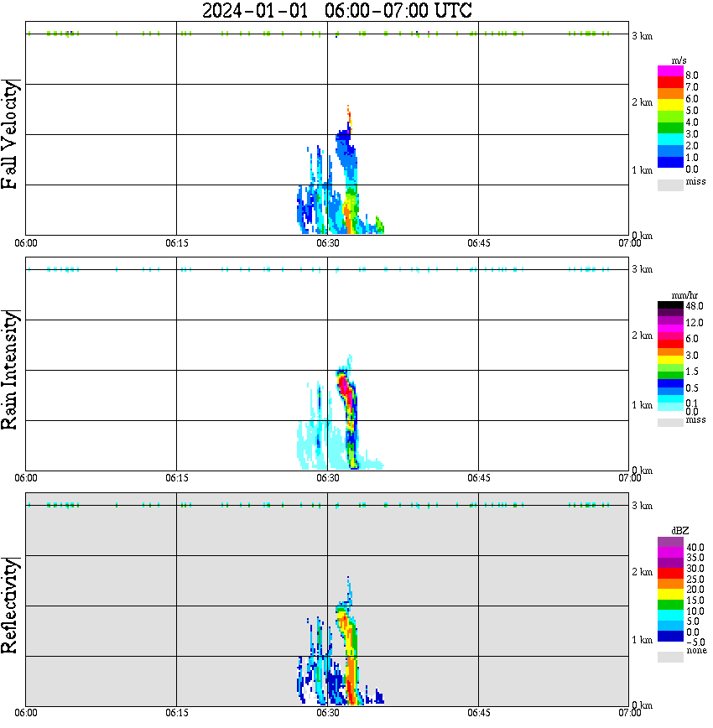
Task: Click the orange-red column in the Reflectivity plot
Action: (x=351, y=683)
